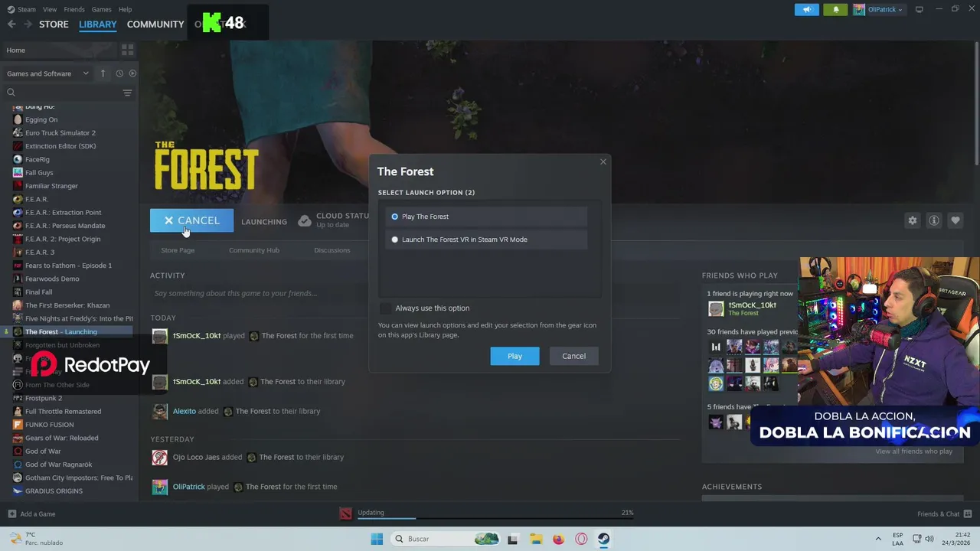The height and width of the screenshot is (551, 980).
Task: Open the announcements megaphone icon
Action: (806, 9)
